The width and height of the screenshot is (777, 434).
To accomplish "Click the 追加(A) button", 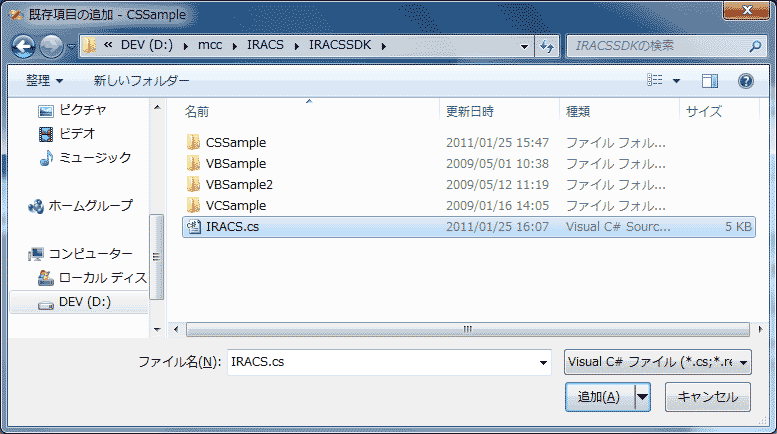I will 599,397.
